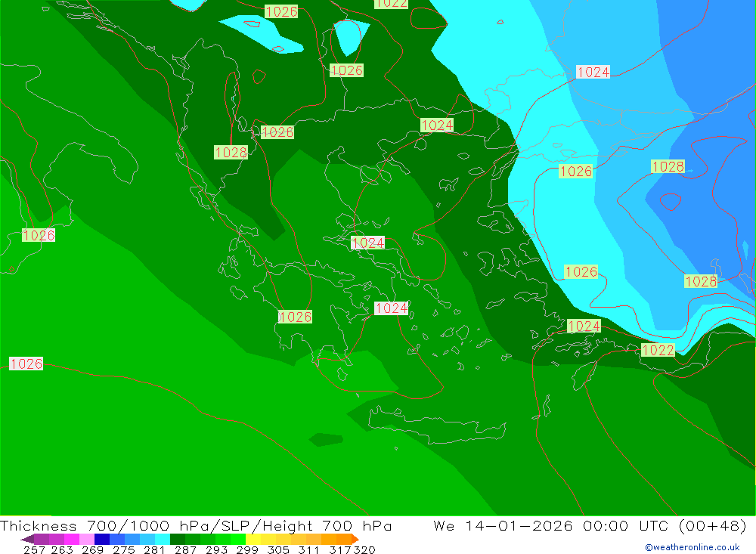Pick the darkest green swatch above 287
This screenshot has width=756, height=554.
point(178,539)
